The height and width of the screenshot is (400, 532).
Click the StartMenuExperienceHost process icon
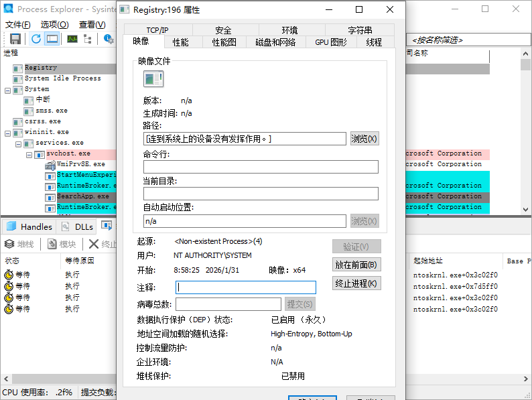[50, 176]
